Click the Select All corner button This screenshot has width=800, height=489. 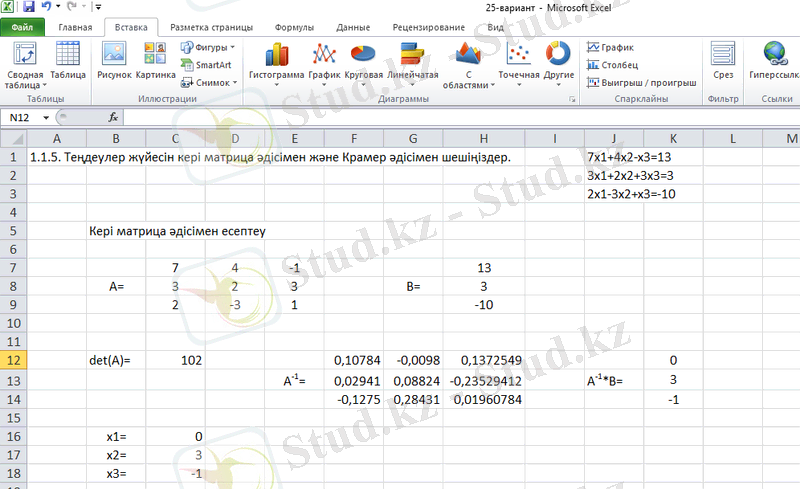[14, 138]
